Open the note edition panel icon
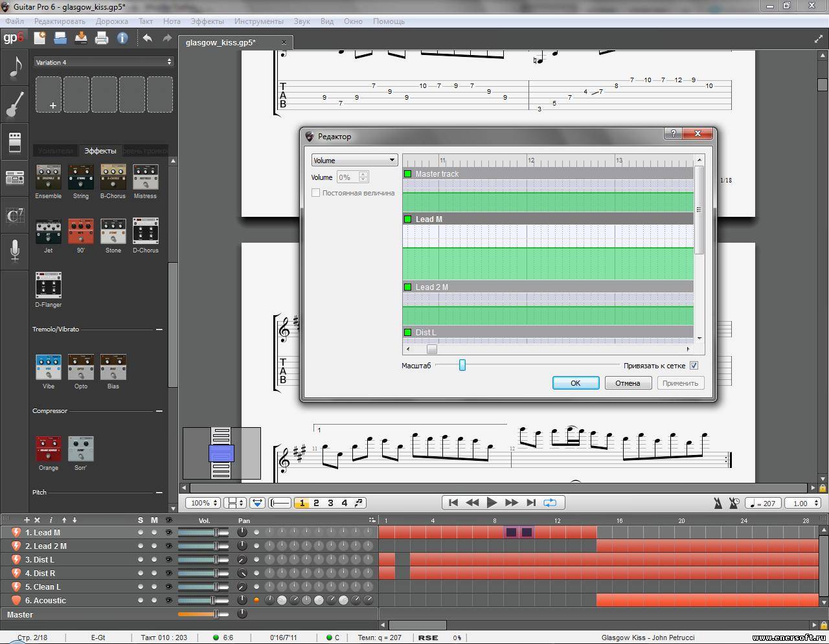 pyautogui.click(x=15, y=67)
